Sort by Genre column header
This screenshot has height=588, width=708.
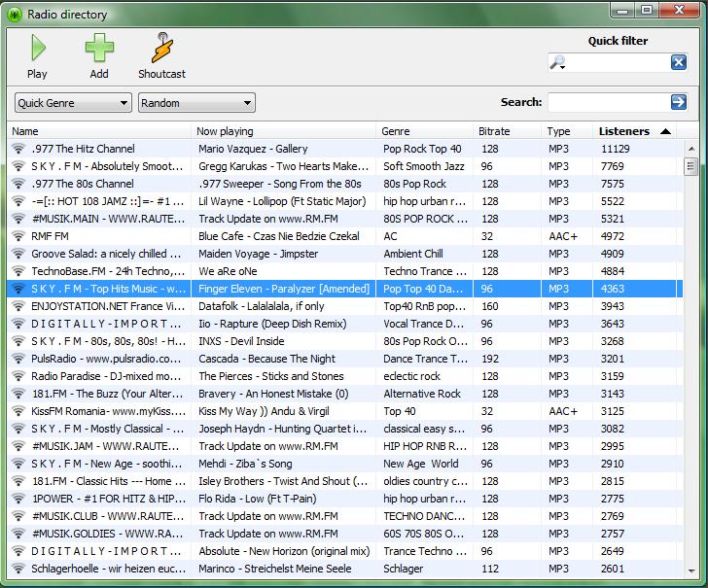click(x=424, y=131)
